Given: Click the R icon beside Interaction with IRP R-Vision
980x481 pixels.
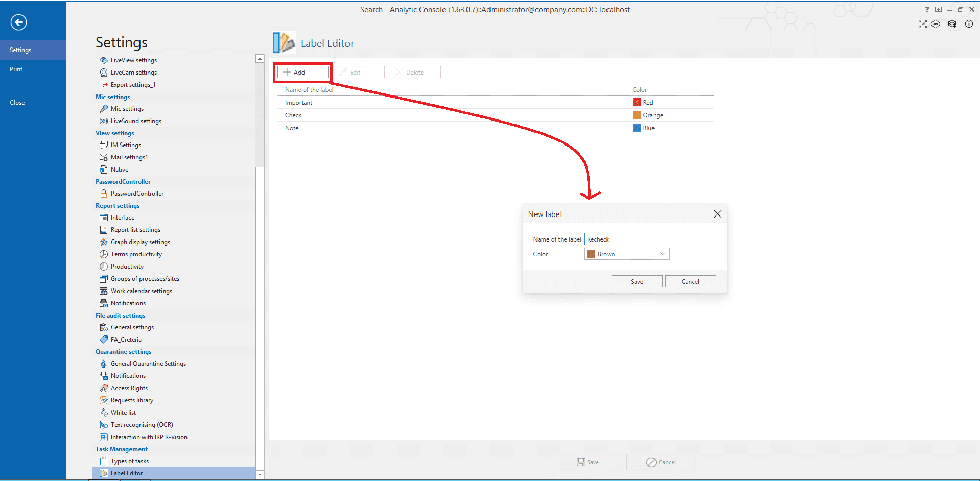Looking at the screenshot, I should (x=104, y=437).
